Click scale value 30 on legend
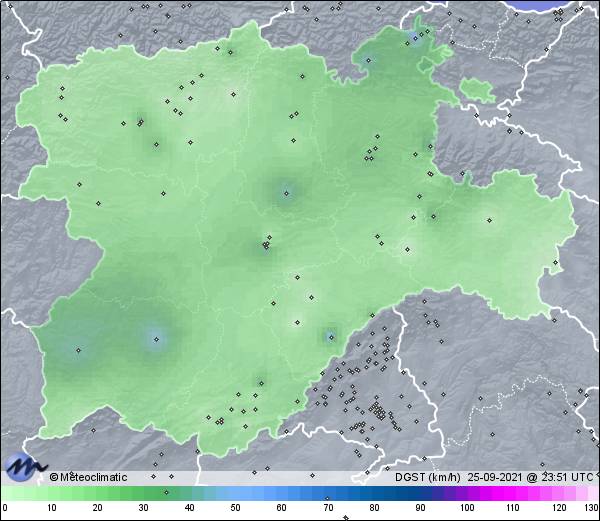 pyautogui.click(x=143, y=508)
